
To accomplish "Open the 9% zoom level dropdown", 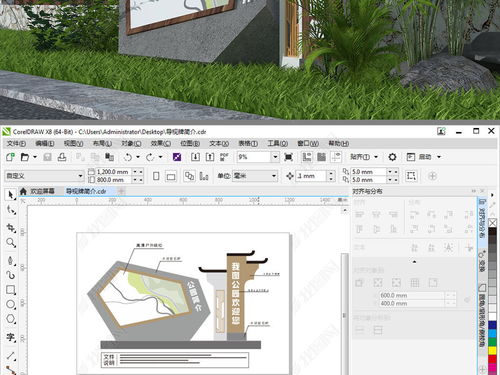I will (x=275, y=157).
